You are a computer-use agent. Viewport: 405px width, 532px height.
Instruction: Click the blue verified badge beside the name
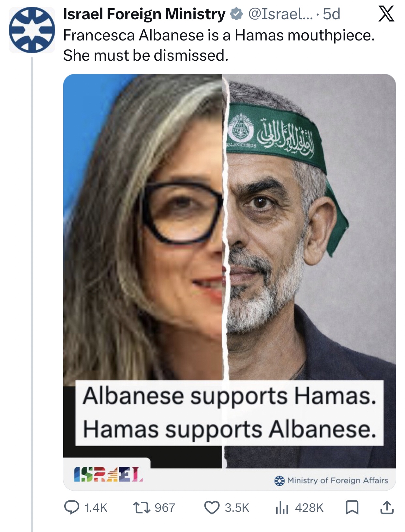point(236,14)
